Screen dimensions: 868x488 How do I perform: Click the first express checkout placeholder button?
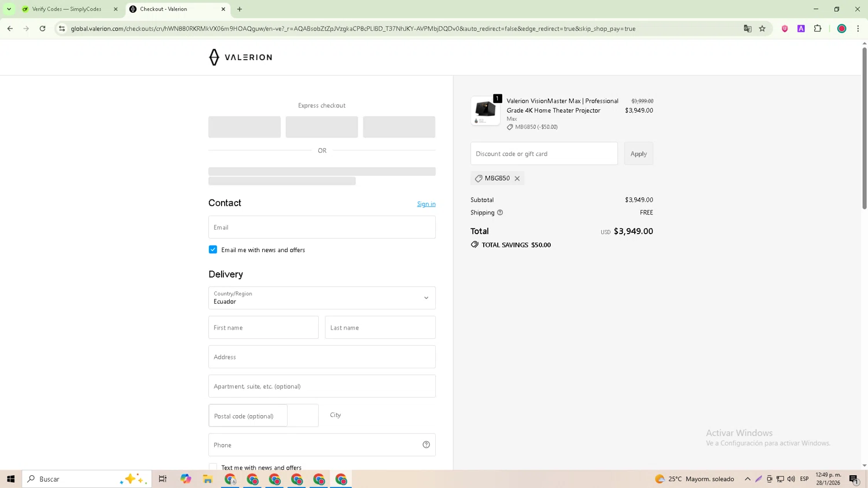(244, 127)
